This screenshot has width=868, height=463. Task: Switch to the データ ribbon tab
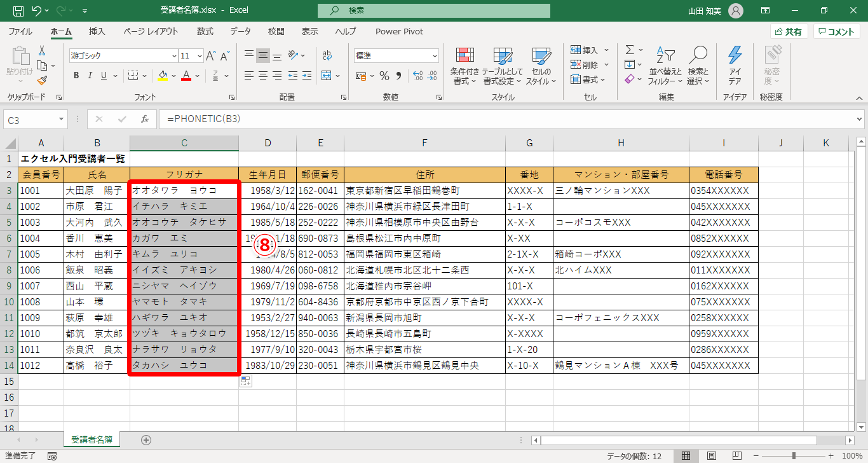[x=240, y=31]
